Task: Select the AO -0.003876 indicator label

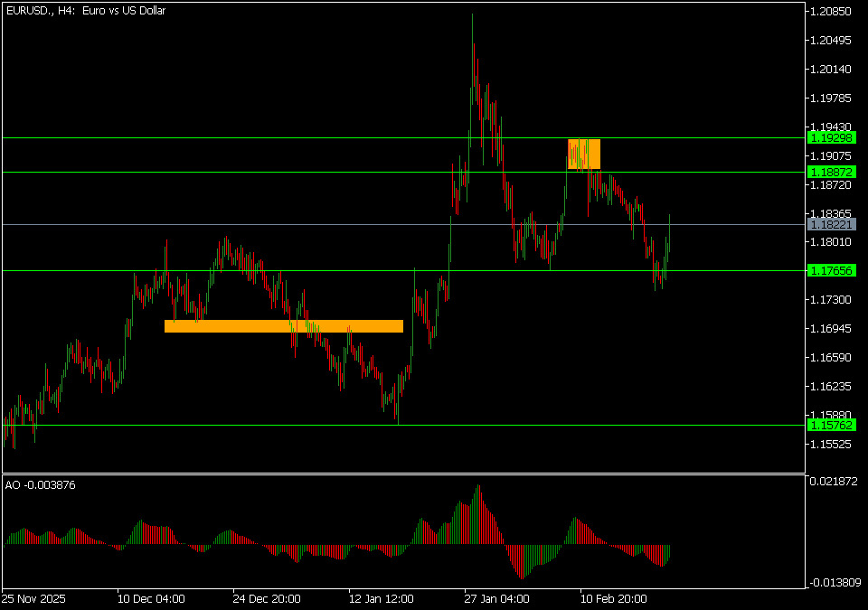Action: pyautogui.click(x=41, y=485)
